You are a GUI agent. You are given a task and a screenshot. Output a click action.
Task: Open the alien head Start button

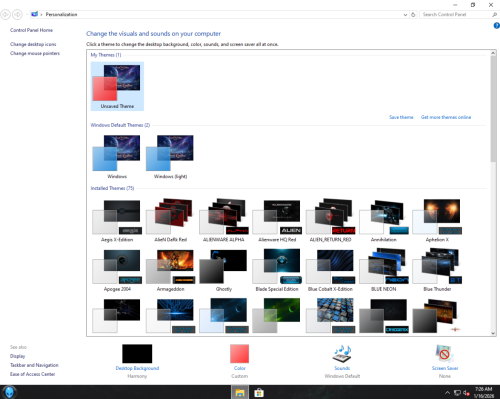(9, 392)
